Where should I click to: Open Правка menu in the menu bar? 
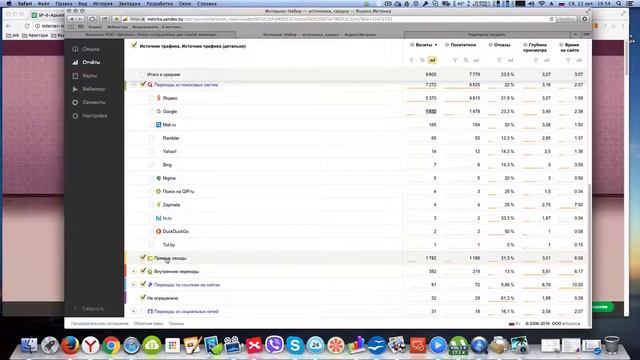(x=64, y=4)
